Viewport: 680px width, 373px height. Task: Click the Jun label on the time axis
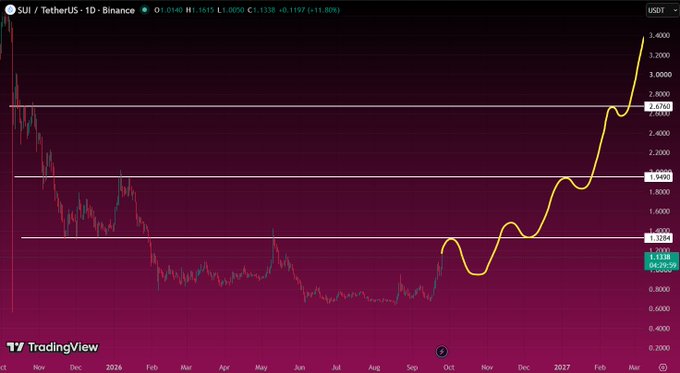(x=299, y=367)
